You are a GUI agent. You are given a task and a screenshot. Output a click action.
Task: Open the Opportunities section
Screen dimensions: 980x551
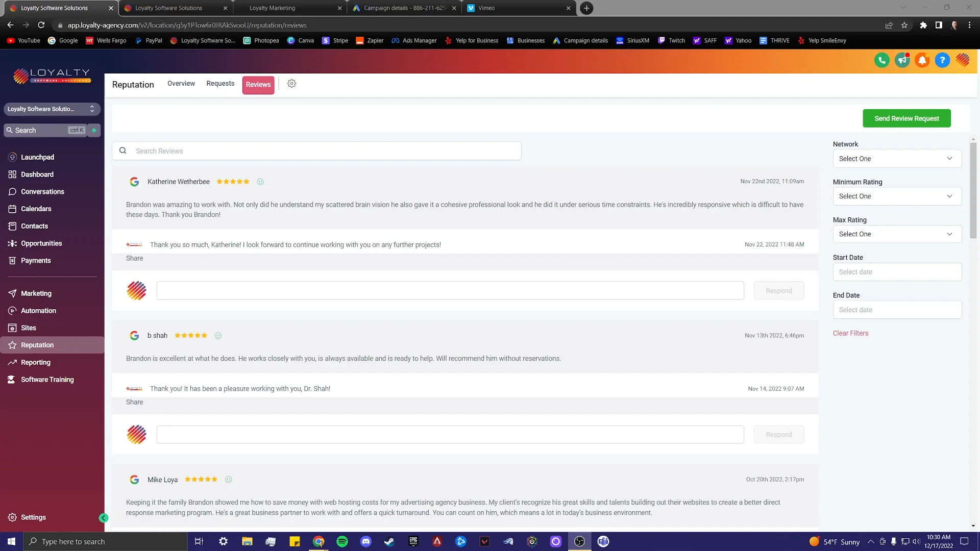click(41, 243)
